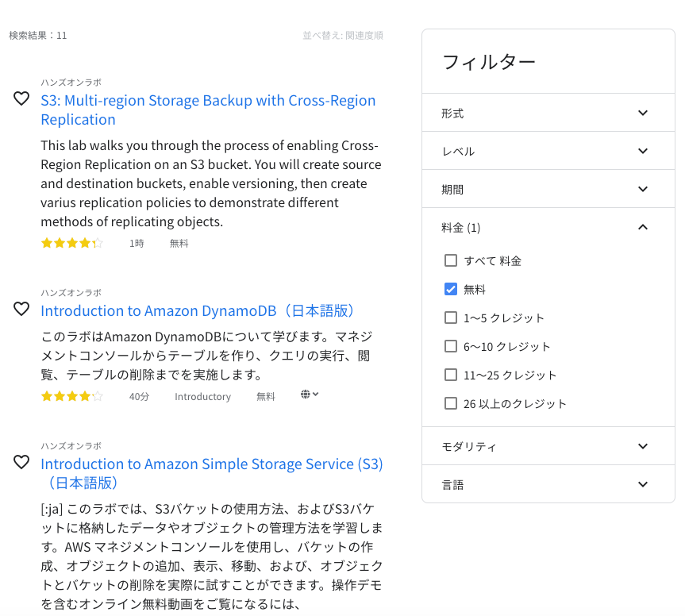This screenshot has width=685, height=616.
Task: Click the 1時 duration on S3 Multi-region lab
Action: 137,244
